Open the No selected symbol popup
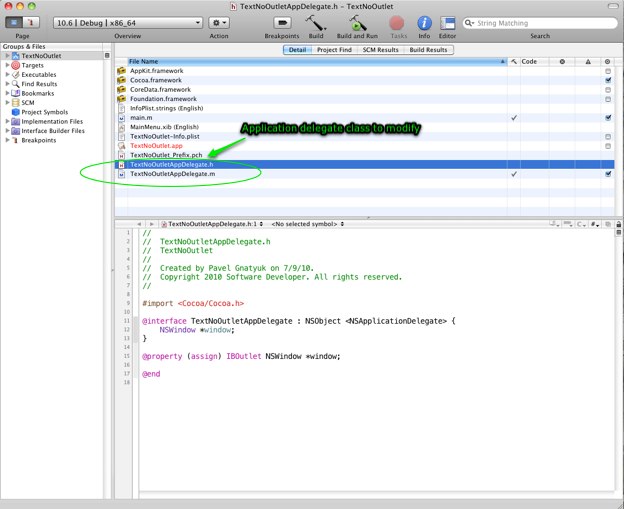624x509 pixels. 308,224
